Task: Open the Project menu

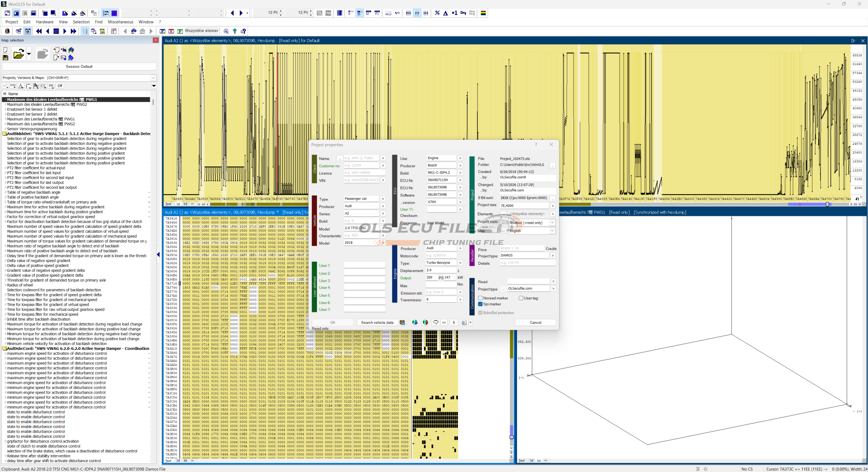Action: [x=12, y=22]
